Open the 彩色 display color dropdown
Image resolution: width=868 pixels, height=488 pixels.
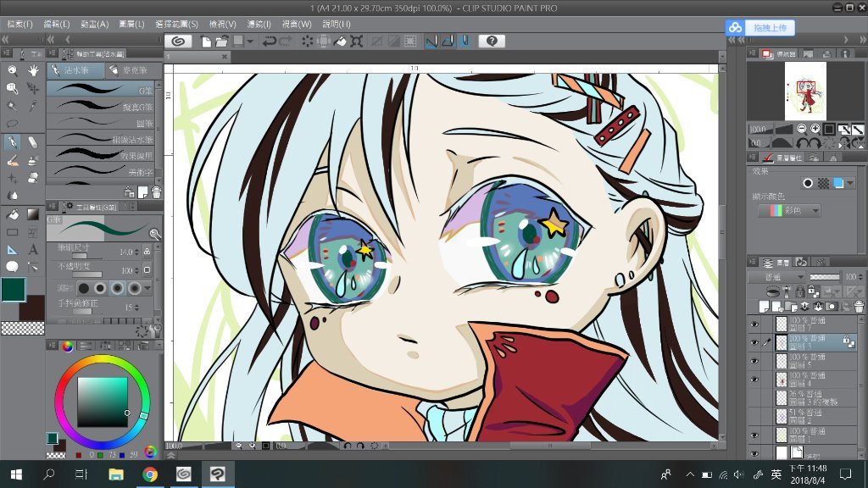coord(789,210)
